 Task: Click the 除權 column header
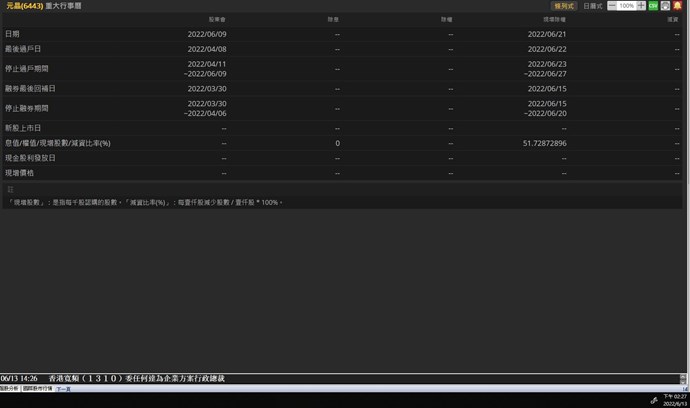[x=447, y=19]
